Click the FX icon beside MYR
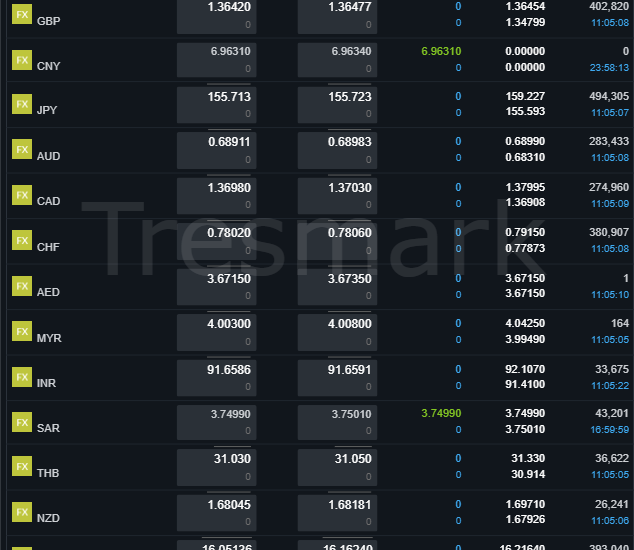 [22, 331]
